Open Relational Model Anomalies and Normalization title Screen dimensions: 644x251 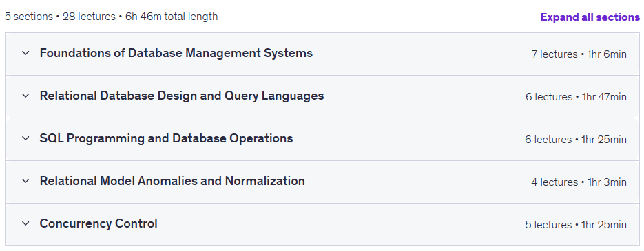(x=172, y=182)
